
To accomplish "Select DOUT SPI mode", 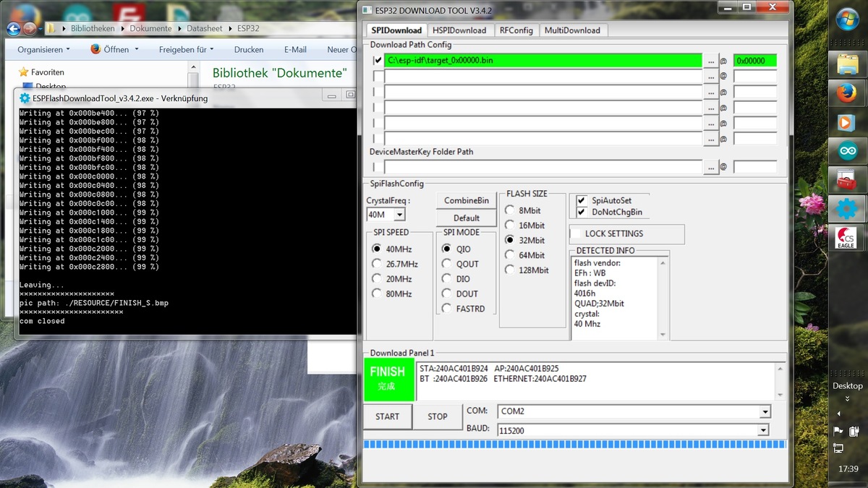I will tap(446, 294).
